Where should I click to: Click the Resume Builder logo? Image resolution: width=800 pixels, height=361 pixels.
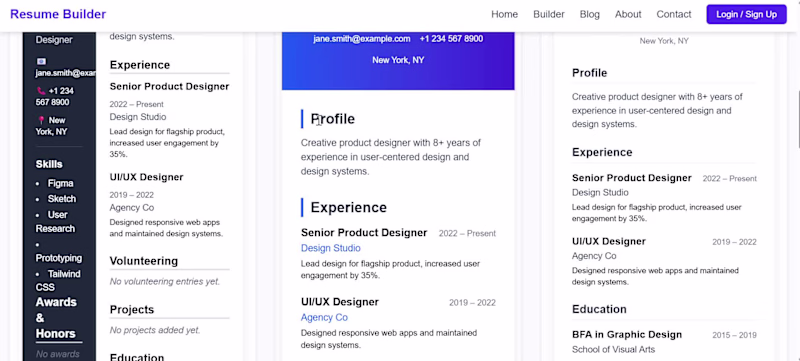58,14
